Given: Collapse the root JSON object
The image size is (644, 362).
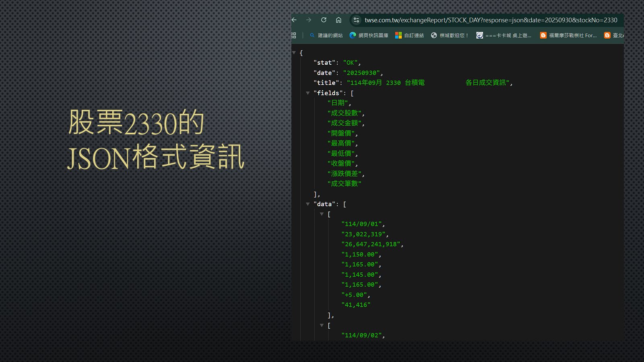Looking at the screenshot, I should [x=294, y=53].
